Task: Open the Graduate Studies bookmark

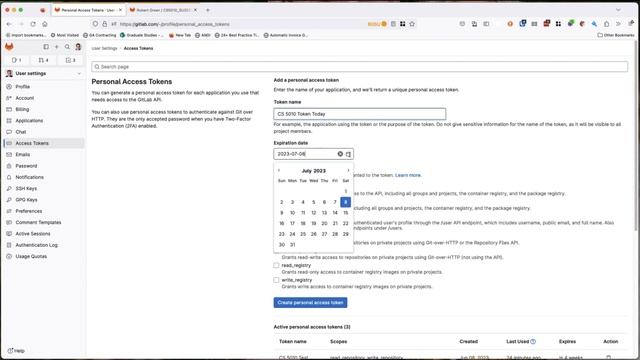Action: pyautogui.click(x=142, y=35)
